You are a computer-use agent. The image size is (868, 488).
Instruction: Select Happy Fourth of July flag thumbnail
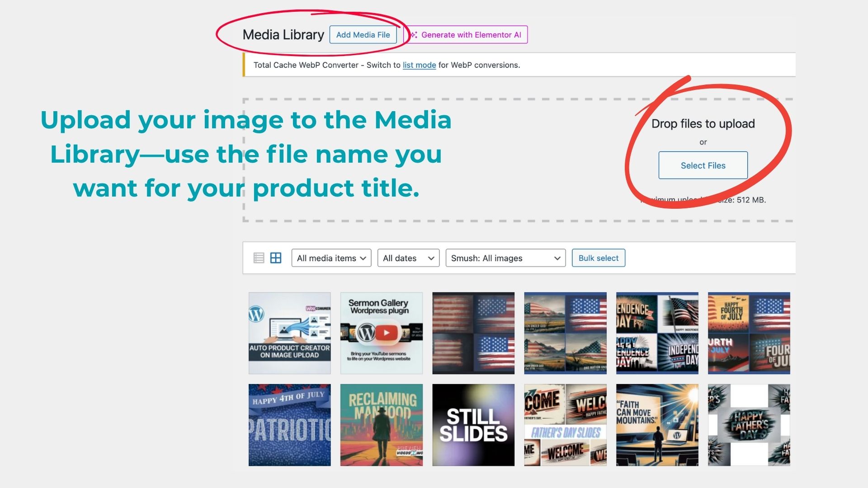coord(749,333)
